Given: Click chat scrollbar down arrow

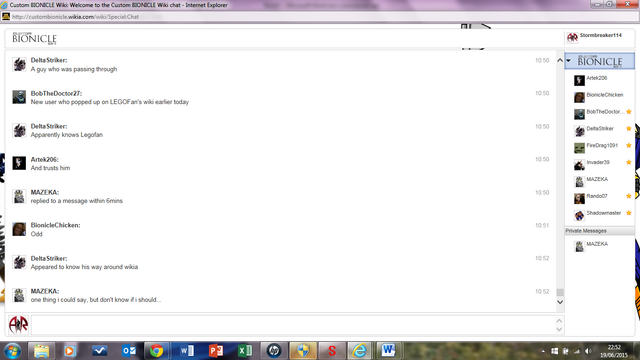Looking at the screenshot, I should pyautogui.click(x=560, y=302).
